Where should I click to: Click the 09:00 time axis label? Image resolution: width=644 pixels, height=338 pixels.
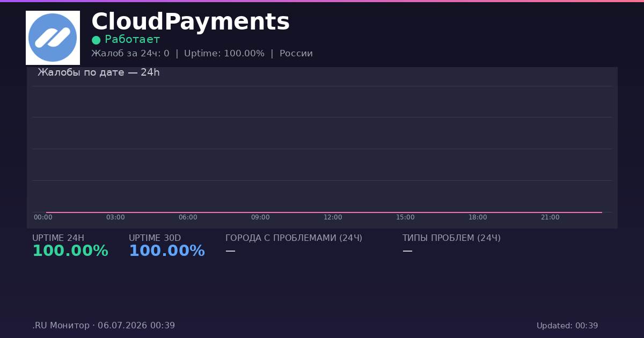pos(260,217)
